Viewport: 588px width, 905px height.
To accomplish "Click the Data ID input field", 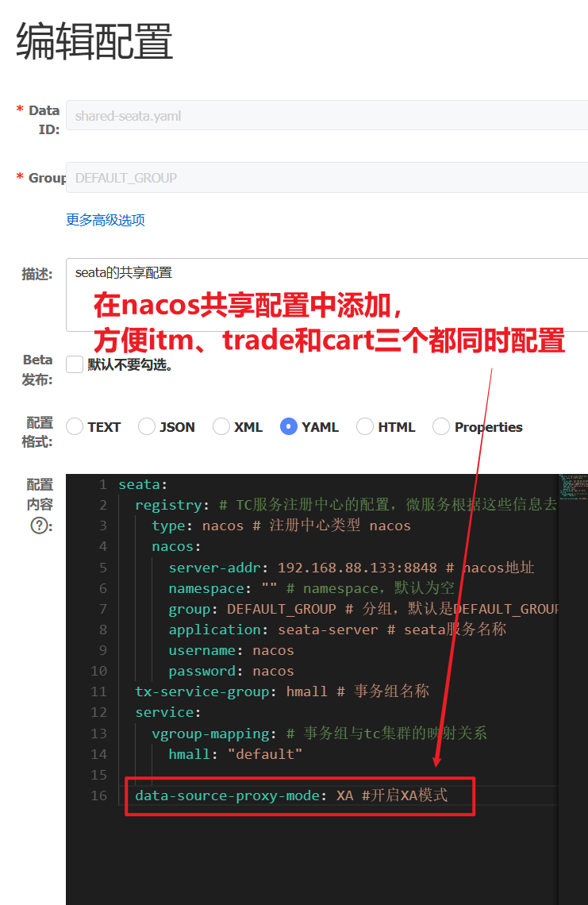I will pyautogui.click(x=325, y=116).
